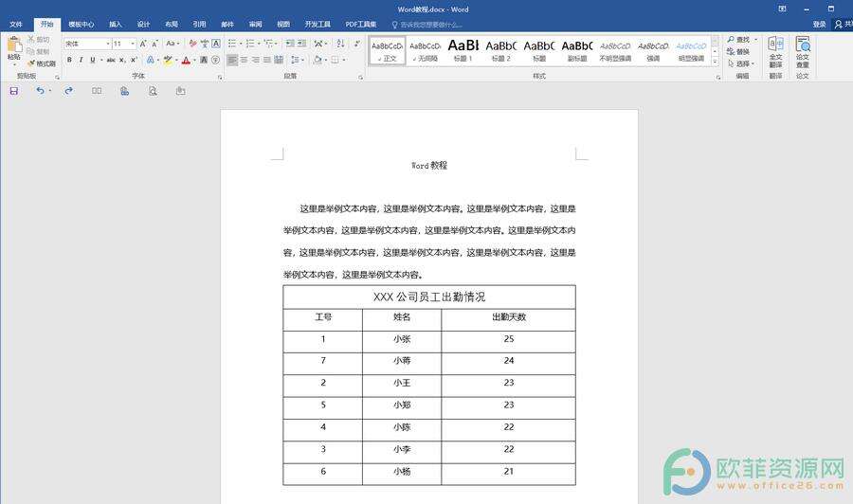Open read mode icon in quick access toolbar
The height and width of the screenshot is (504, 853).
(97, 91)
